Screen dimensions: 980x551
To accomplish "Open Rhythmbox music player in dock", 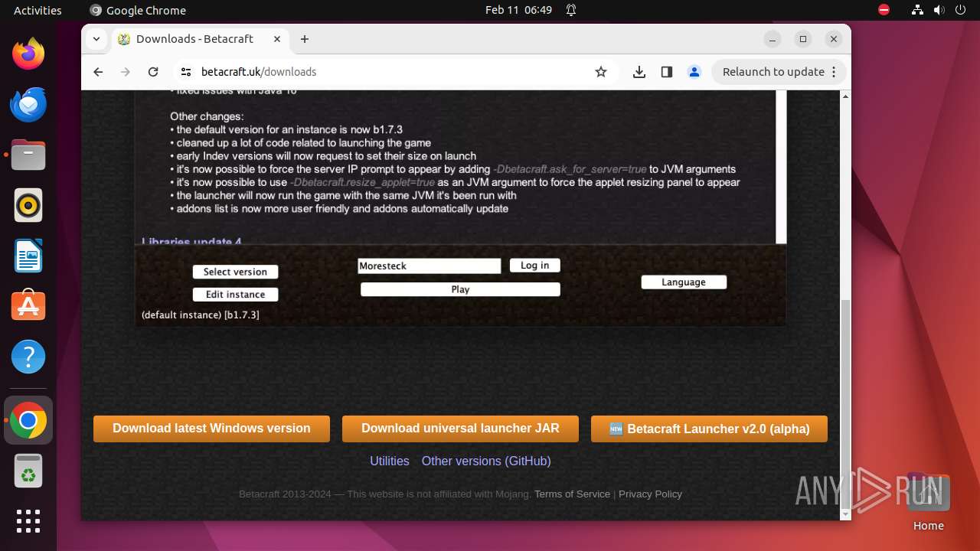I will [28, 205].
